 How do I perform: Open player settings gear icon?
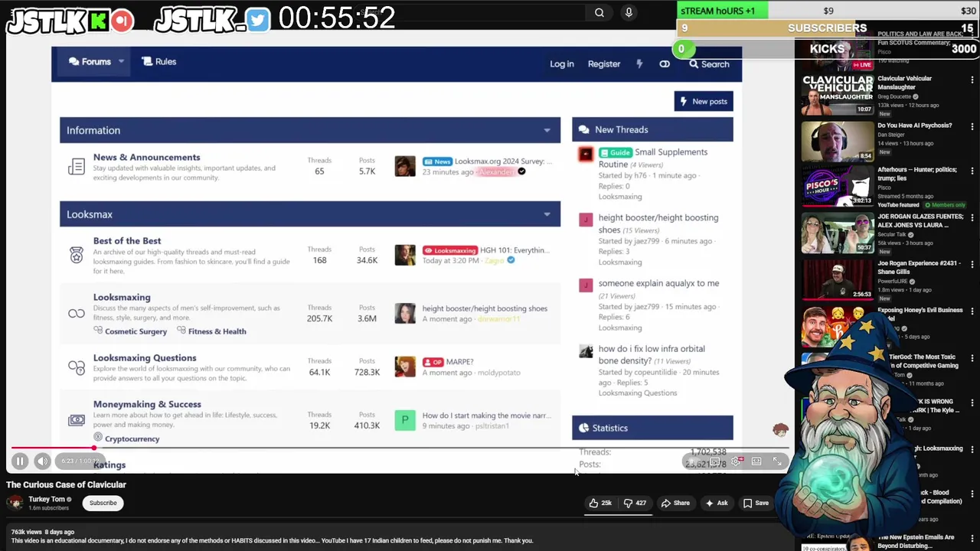coord(737,461)
